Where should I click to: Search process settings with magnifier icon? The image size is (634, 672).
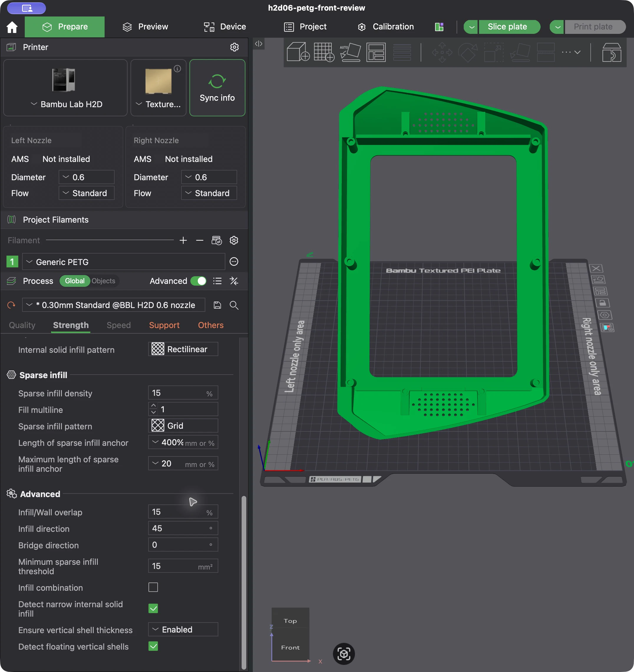point(234,305)
